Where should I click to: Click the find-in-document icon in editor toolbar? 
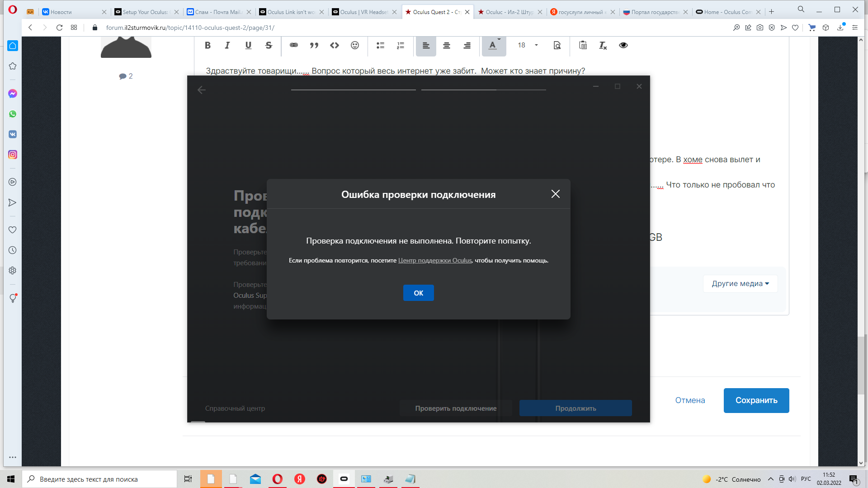click(557, 45)
